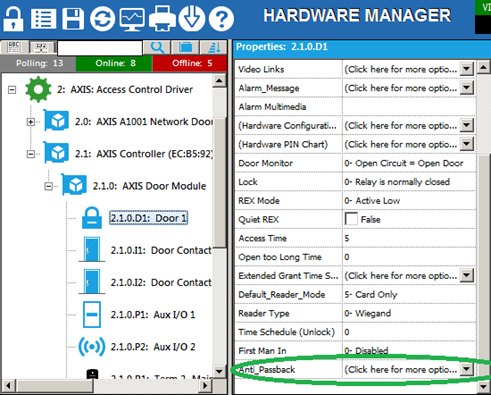Screen dimensions: 491x395
Task: Collapse the 2.1 AXIS Controller node
Action: 31,154
